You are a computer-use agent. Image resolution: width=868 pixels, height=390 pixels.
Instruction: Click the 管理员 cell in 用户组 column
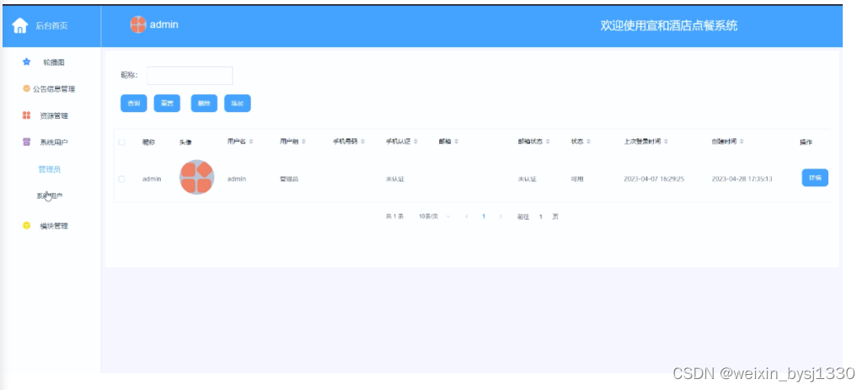click(x=290, y=179)
